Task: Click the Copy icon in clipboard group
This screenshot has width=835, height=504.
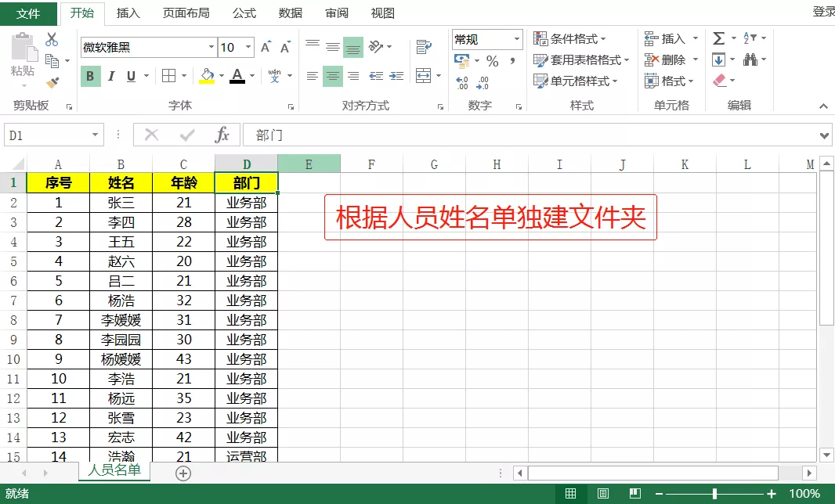Action: click(x=52, y=61)
